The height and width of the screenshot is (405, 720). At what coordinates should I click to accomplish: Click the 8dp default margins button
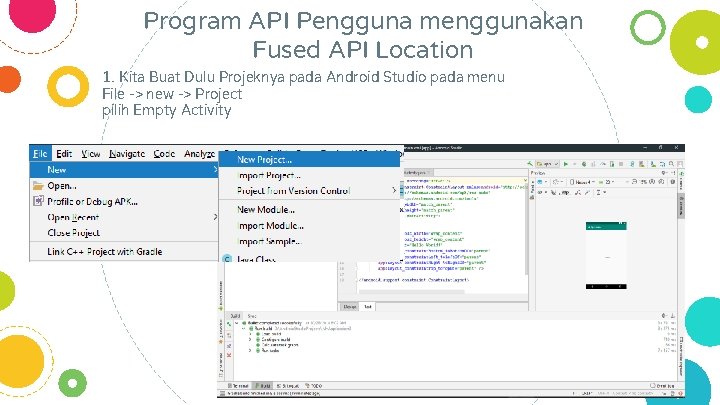[564, 192]
